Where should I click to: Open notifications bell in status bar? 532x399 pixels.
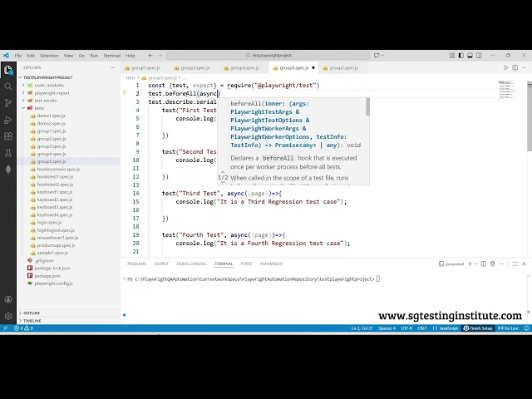click(x=526, y=328)
